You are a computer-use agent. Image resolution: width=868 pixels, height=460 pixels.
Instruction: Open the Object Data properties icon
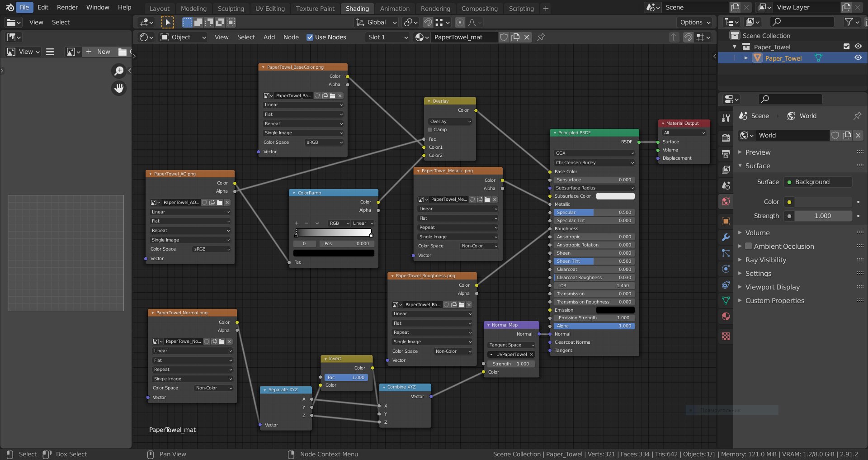(x=726, y=300)
